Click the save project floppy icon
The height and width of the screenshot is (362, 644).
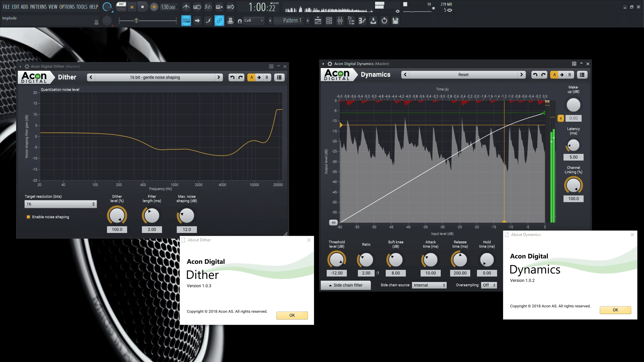395,21
